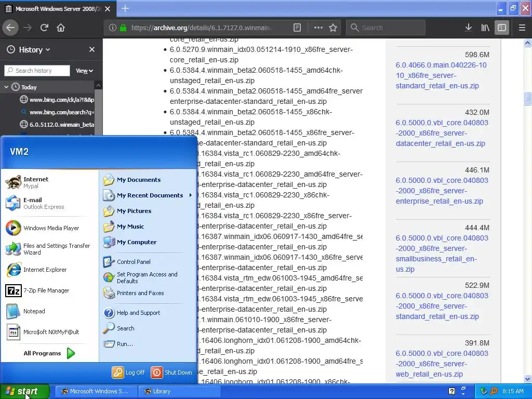Expand All Programs in Start menu
Viewport: 532px width, 399px height.
pyautogui.click(x=49, y=353)
